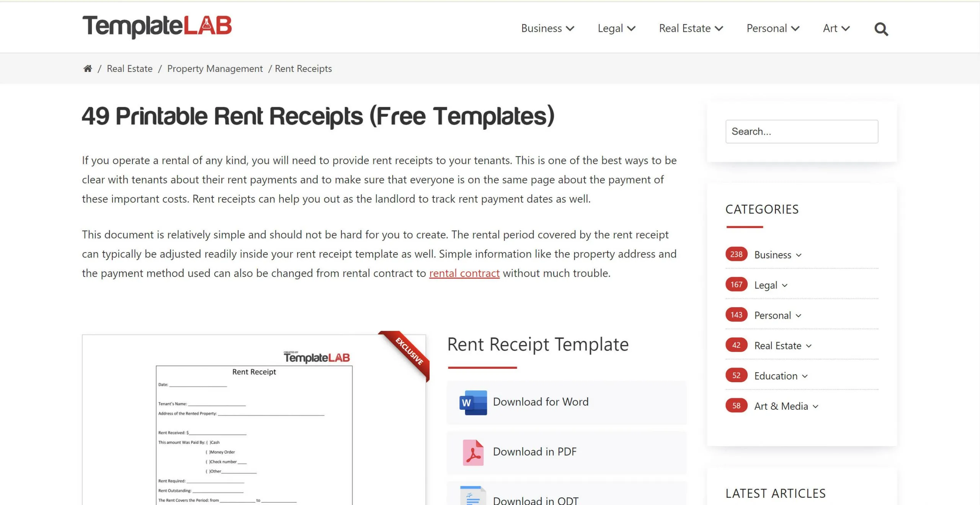
Task: Open the Art menu item
Action: click(836, 28)
